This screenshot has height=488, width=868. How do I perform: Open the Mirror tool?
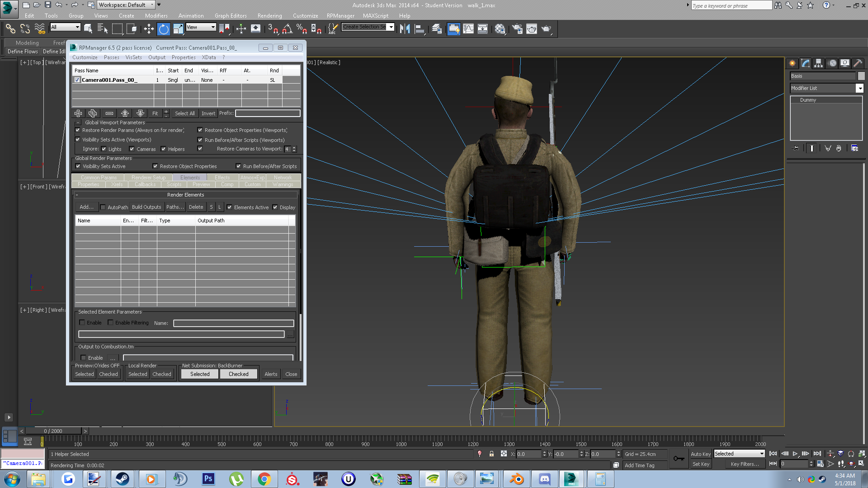pyautogui.click(x=405, y=29)
